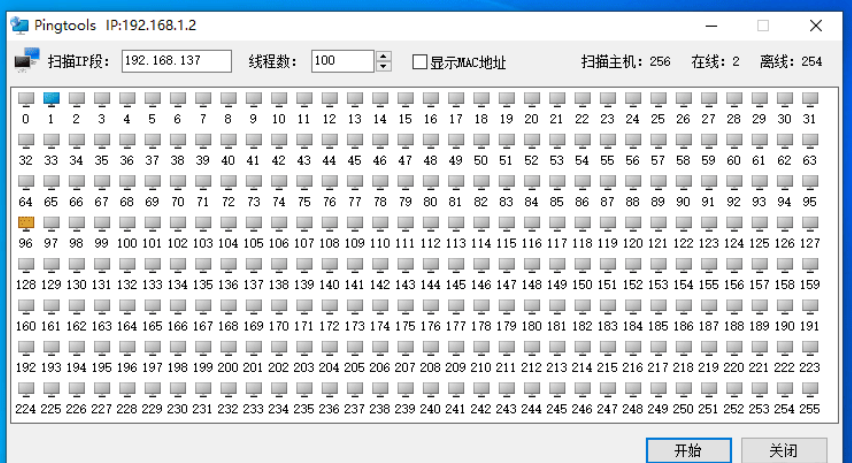
Task: Choose the host icon numbered 47
Action: tap(405, 141)
